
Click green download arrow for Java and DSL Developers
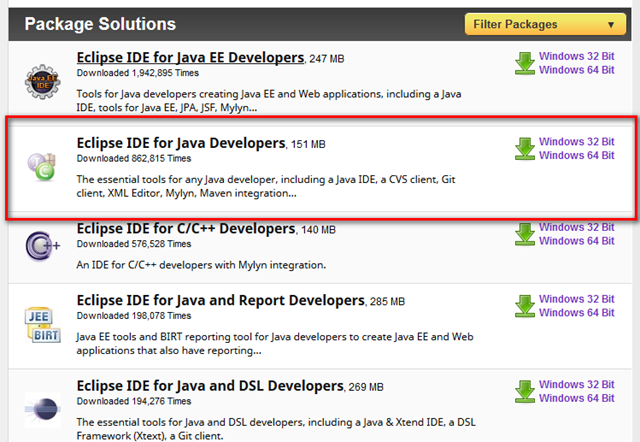pyautogui.click(x=524, y=391)
